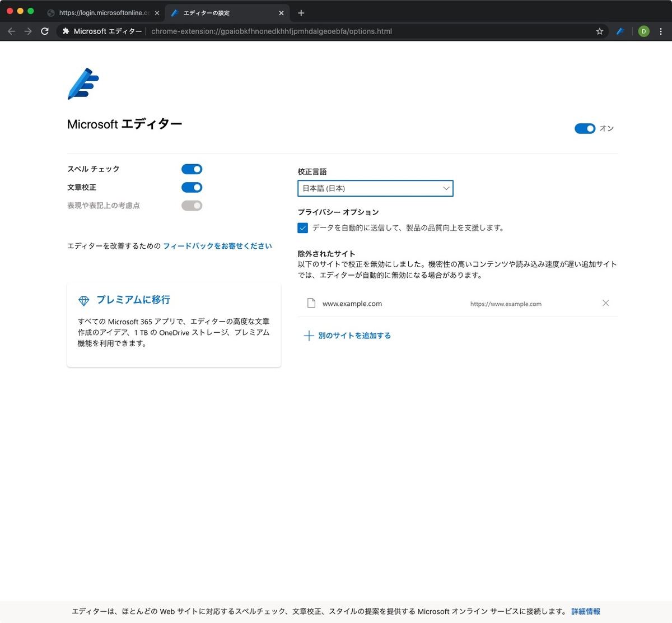This screenshot has width=672, height=623.
Task: Click the dropdown chevron in language selector
Action: click(x=446, y=188)
